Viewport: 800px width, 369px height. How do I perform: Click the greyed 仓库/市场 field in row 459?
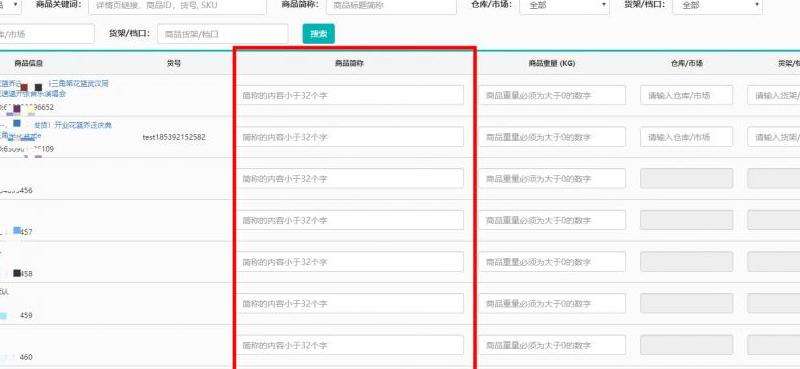(687, 304)
